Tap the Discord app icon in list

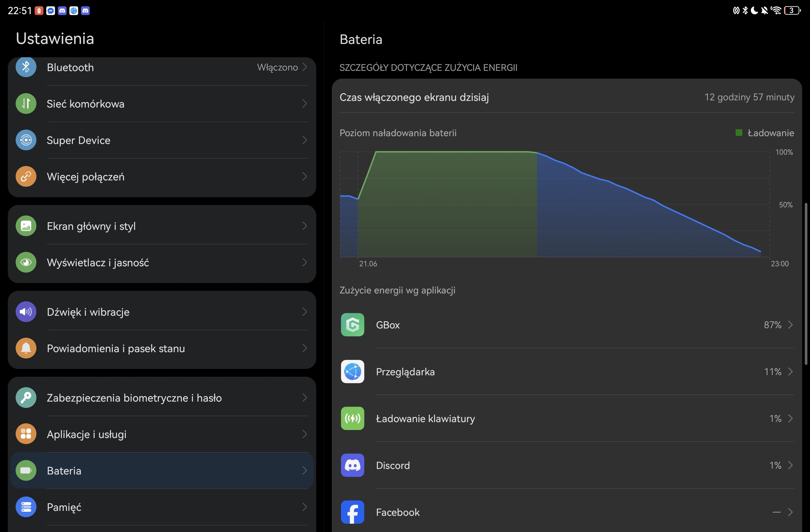coord(352,465)
